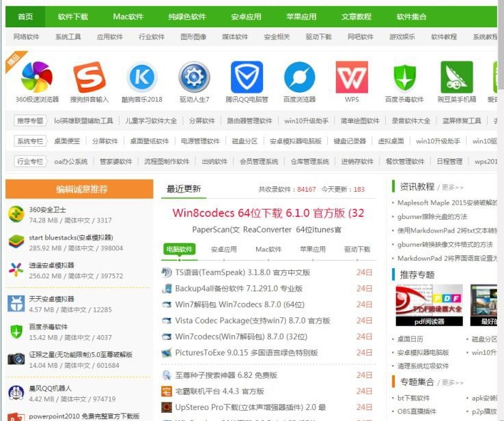The width and height of the screenshot is (504, 421).
Task: Click the UpStereo Pro row icon
Action: pos(166,407)
